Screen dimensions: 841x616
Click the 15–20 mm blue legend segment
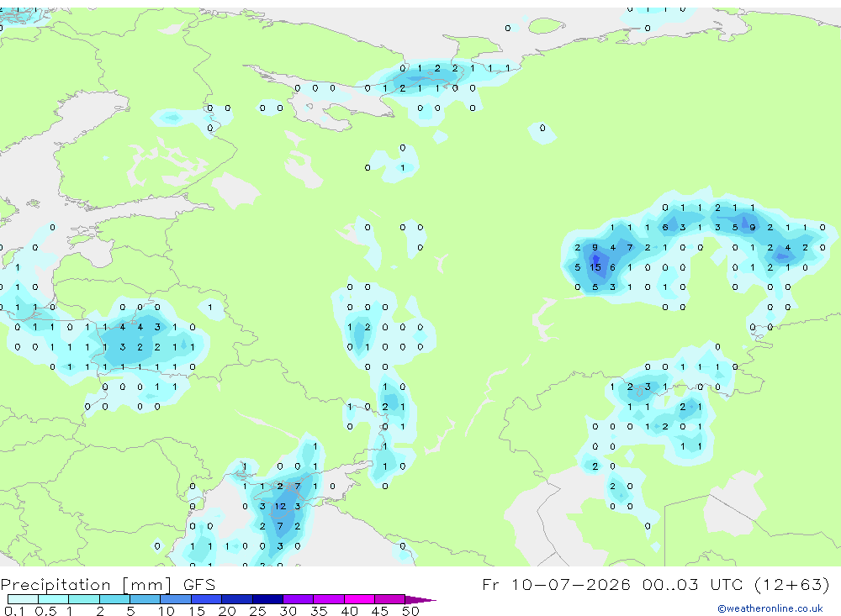(x=207, y=599)
